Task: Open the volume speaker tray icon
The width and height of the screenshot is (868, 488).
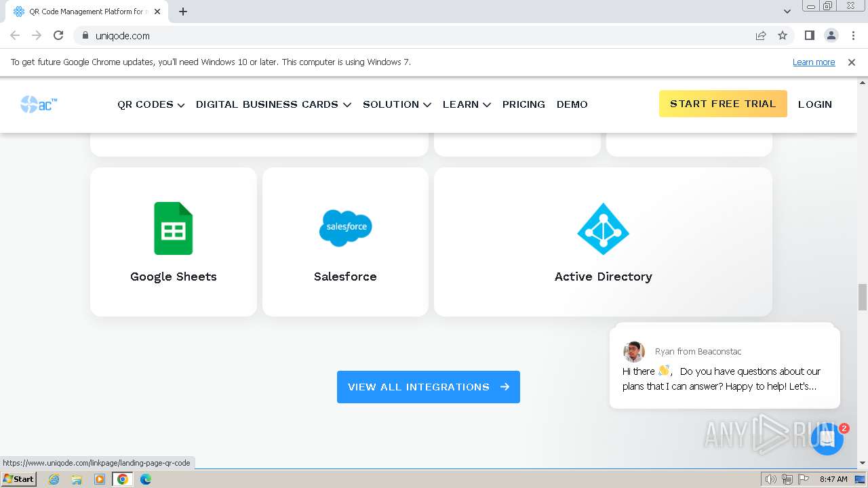Action: 771,479
